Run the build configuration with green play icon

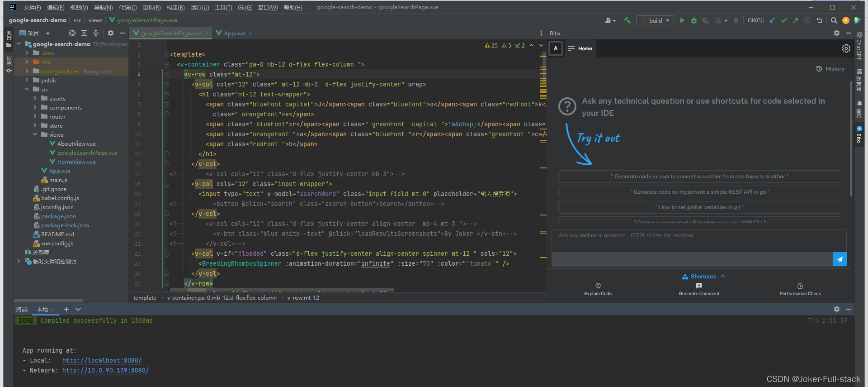(682, 20)
